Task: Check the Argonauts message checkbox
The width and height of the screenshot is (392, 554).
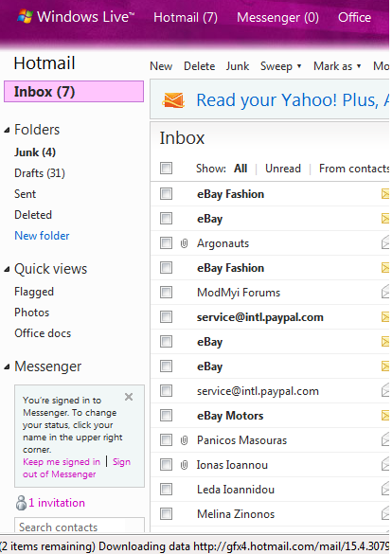Action: [x=166, y=243]
